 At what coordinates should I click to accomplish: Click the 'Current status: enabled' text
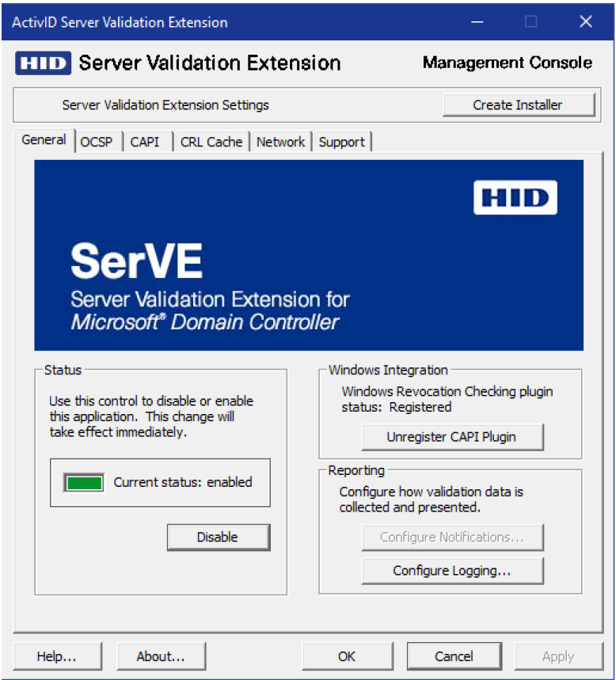click(x=183, y=482)
